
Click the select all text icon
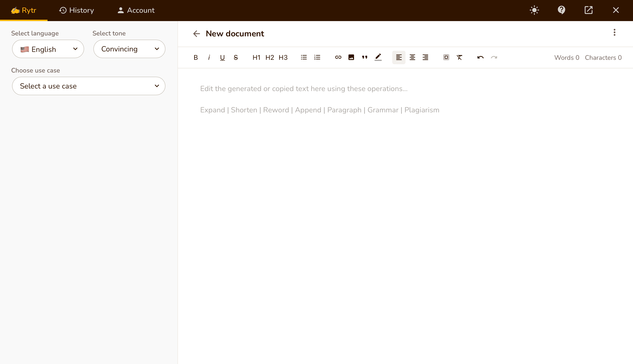pos(446,57)
